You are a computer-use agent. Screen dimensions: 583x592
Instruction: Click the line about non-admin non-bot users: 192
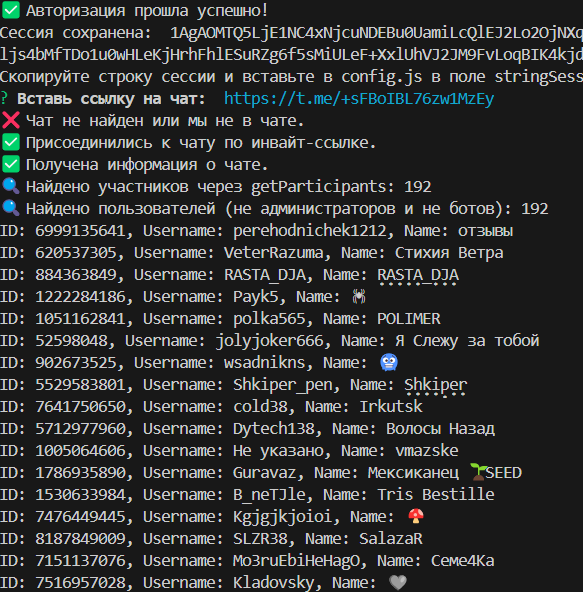[287, 208]
